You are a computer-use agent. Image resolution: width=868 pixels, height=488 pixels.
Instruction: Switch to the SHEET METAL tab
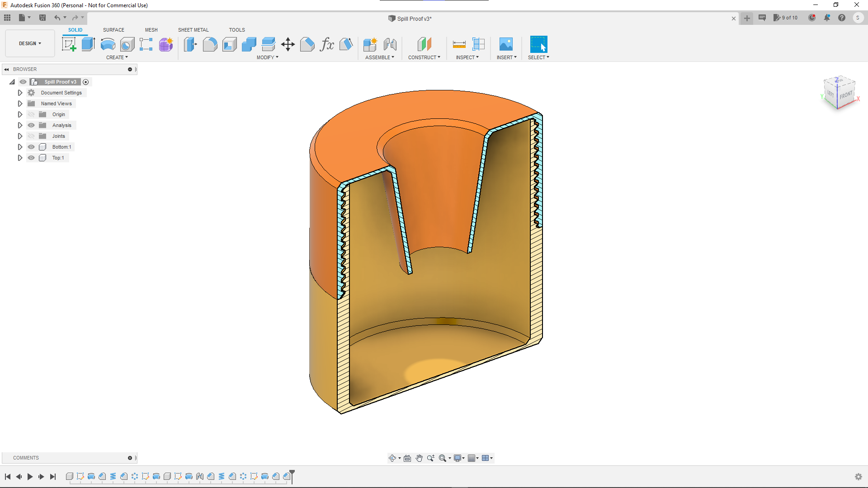[x=193, y=30]
